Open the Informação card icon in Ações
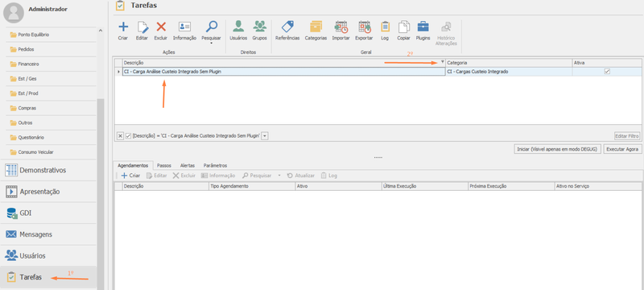The width and height of the screenshot is (644, 290). [x=184, y=27]
